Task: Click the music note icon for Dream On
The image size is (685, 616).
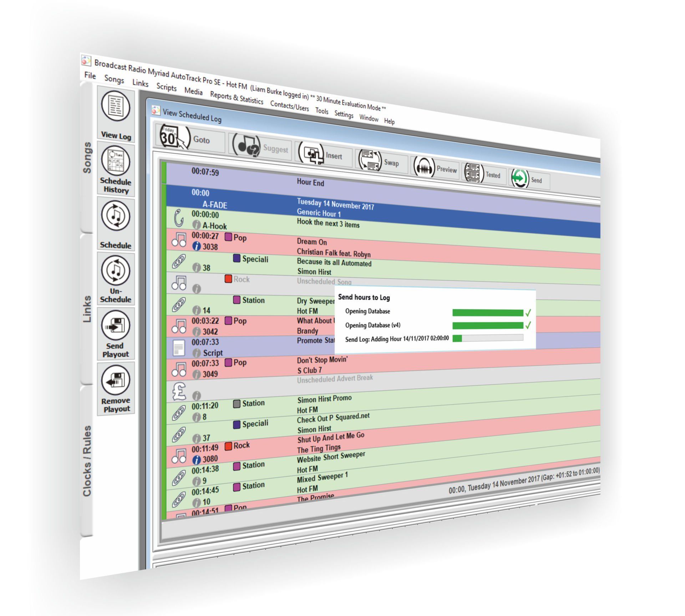Action: click(179, 240)
